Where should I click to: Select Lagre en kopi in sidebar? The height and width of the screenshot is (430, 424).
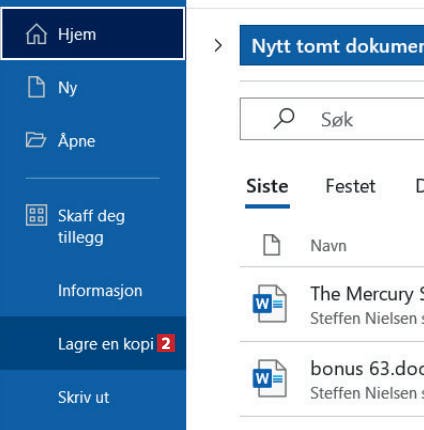93,344
